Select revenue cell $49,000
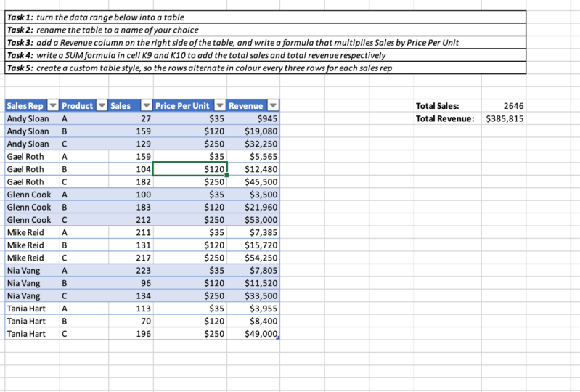This screenshot has height=392, width=580. (253, 334)
